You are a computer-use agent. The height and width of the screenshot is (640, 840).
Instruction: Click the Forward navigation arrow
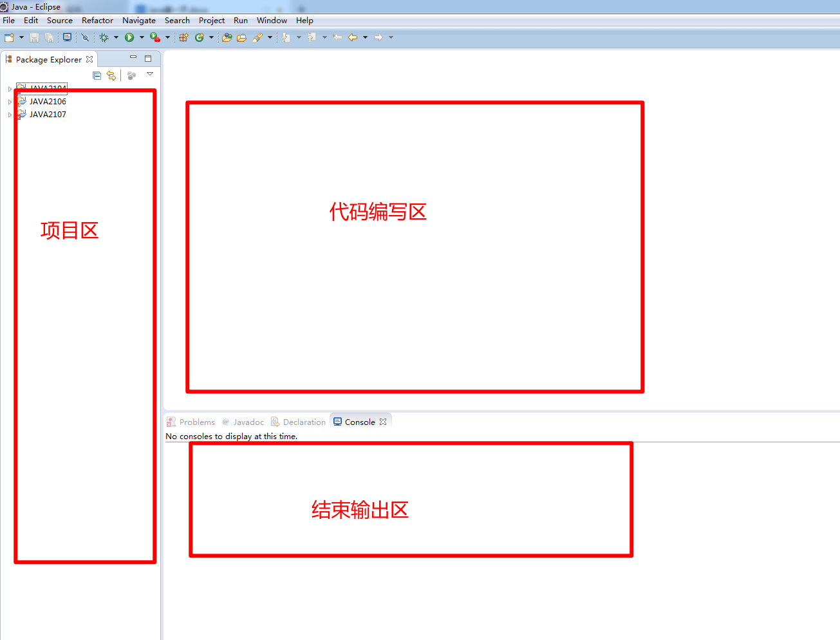(379, 37)
